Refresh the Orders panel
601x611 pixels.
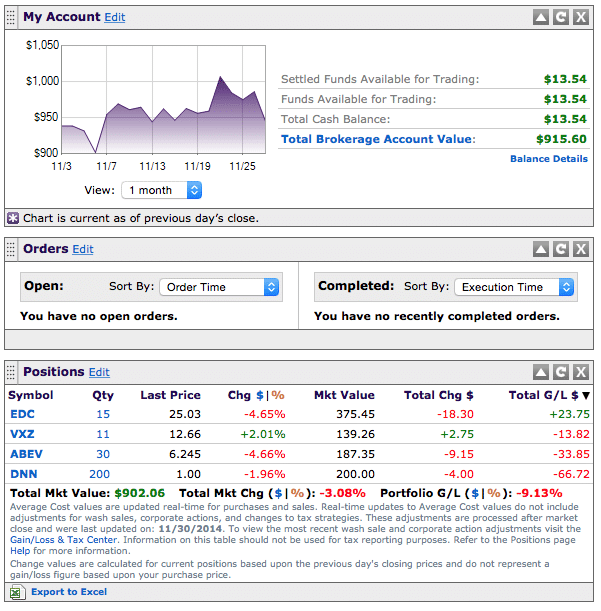[x=560, y=249]
